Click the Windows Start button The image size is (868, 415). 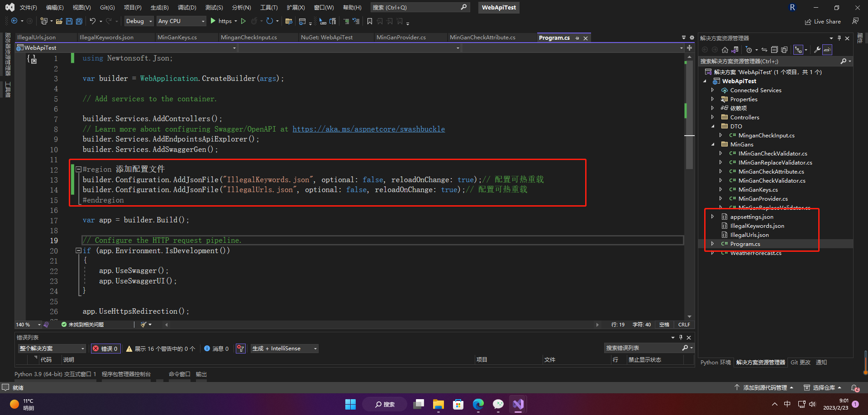point(351,404)
